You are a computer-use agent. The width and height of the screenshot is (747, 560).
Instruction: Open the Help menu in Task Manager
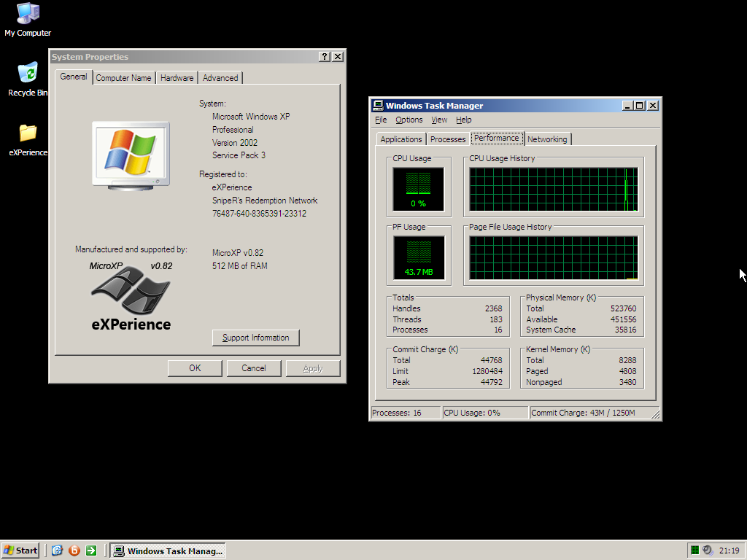click(x=463, y=120)
